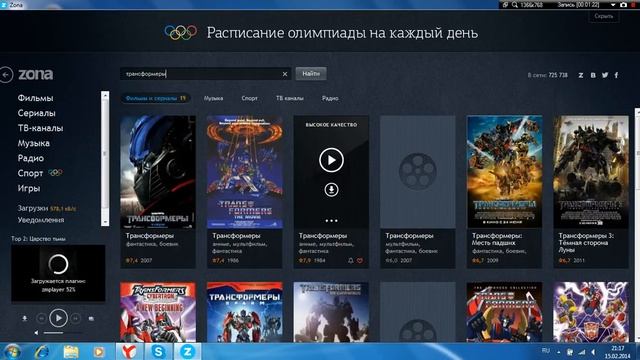Open Радио in the sidebar menu
Screen dimensions: 640x360
30,158
